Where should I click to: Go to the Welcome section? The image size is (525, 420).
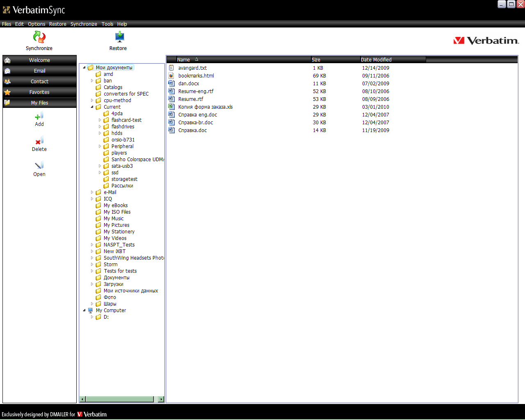coord(39,60)
